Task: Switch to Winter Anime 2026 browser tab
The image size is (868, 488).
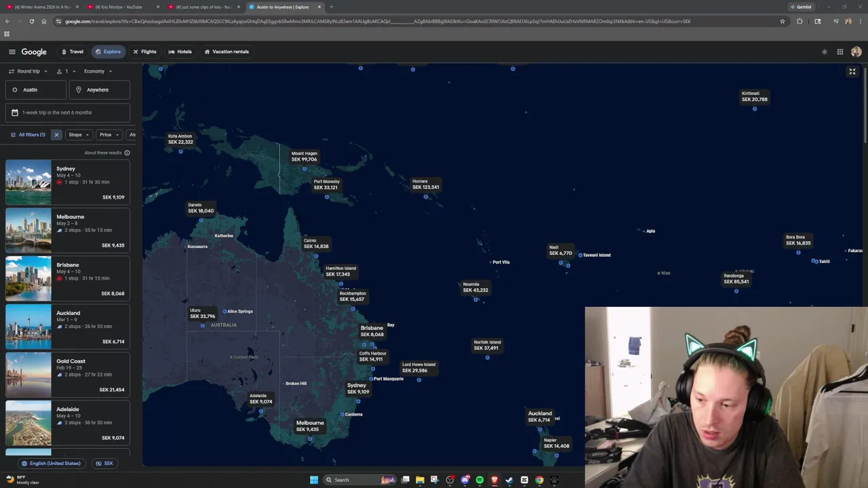Action: pyautogui.click(x=41, y=7)
